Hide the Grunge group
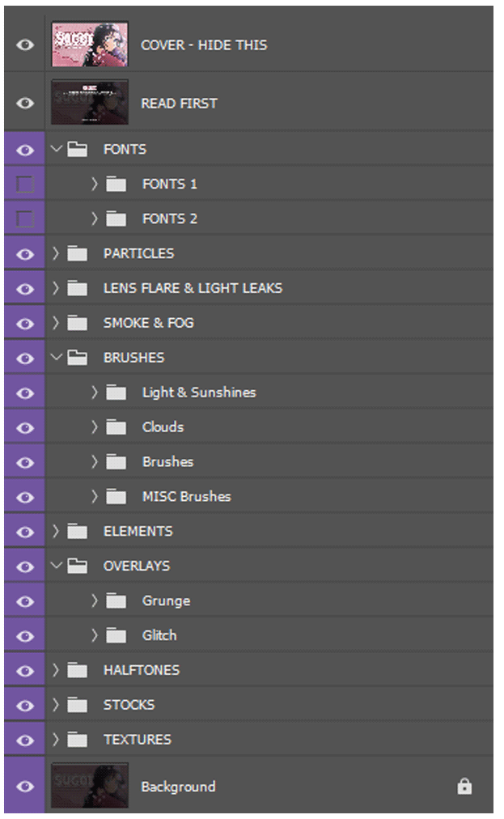This screenshot has height=819, width=504. 24,602
